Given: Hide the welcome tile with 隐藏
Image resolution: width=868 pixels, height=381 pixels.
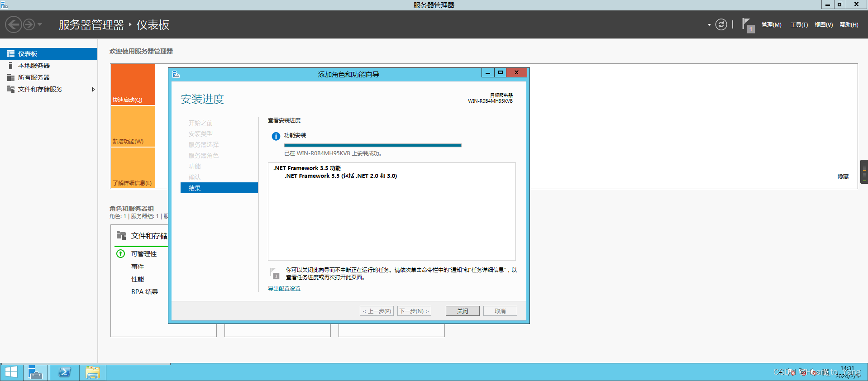Looking at the screenshot, I should click(843, 176).
